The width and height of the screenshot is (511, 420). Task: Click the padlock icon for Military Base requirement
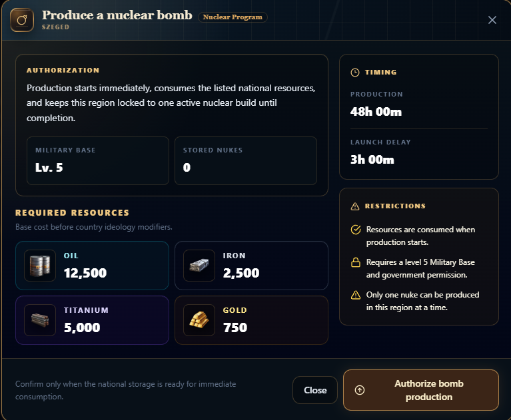pyautogui.click(x=356, y=262)
